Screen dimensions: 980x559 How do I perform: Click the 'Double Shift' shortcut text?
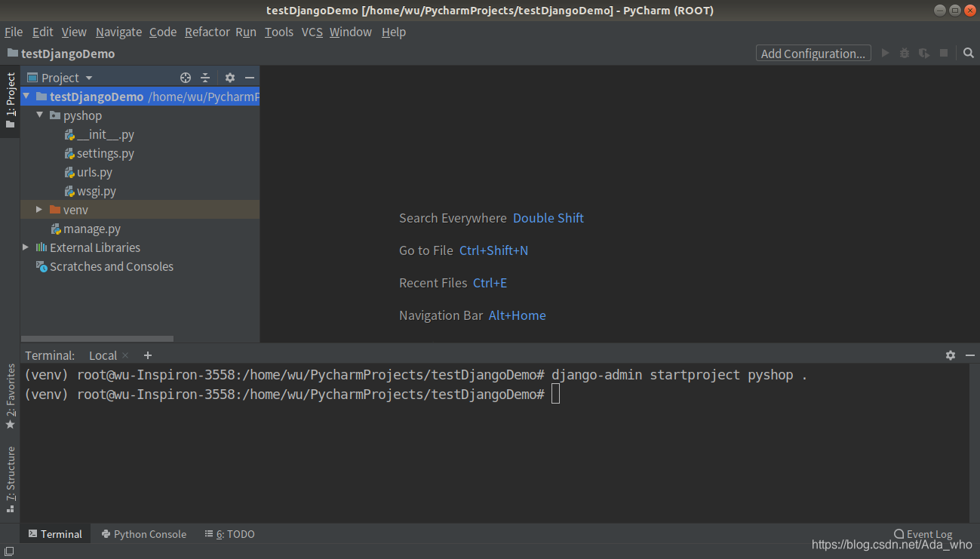548,218
